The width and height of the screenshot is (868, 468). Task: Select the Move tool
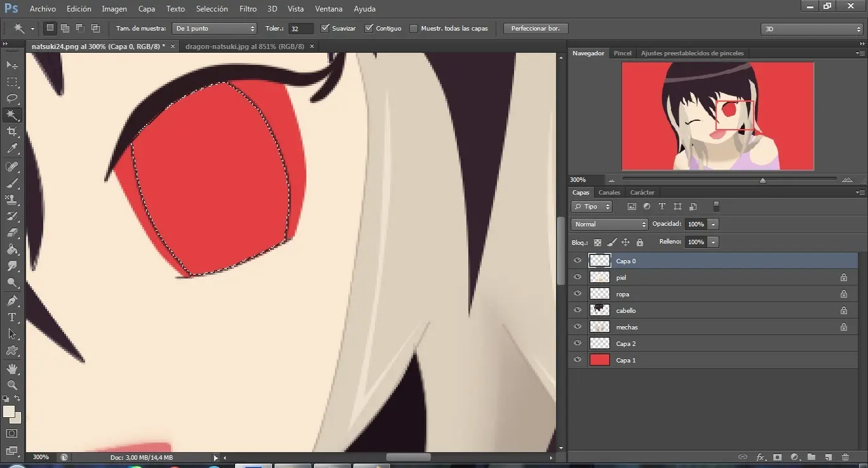click(12, 65)
